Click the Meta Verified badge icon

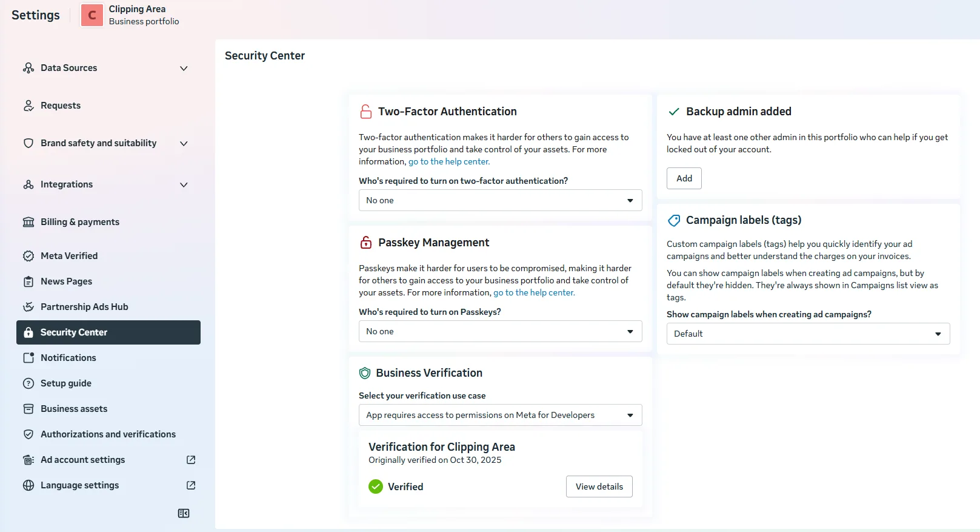pos(28,256)
